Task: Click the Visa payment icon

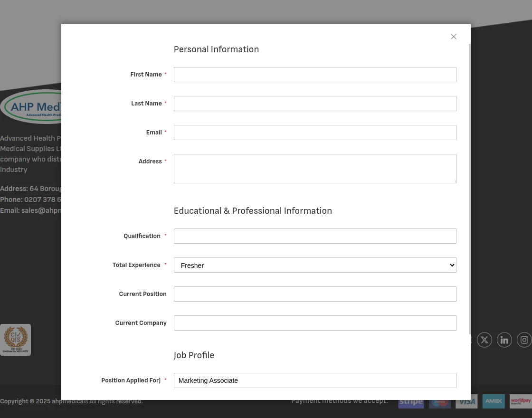Action: click(x=466, y=401)
